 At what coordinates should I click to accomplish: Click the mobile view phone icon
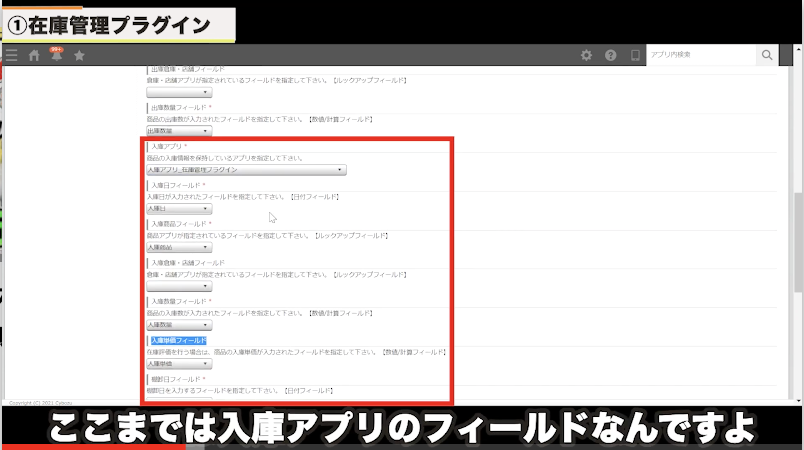click(634, 55)
